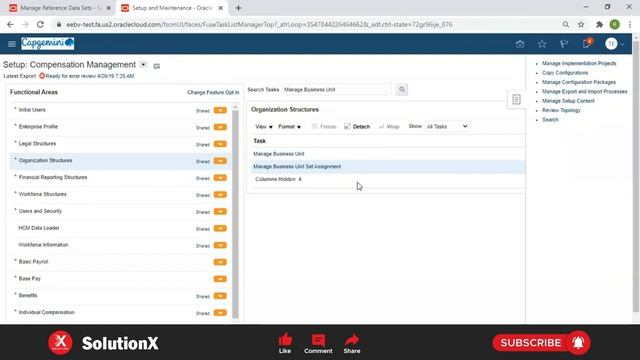
Task: Click orange action icon for Enterprise Profile
Action: click(x=220, y=127)
